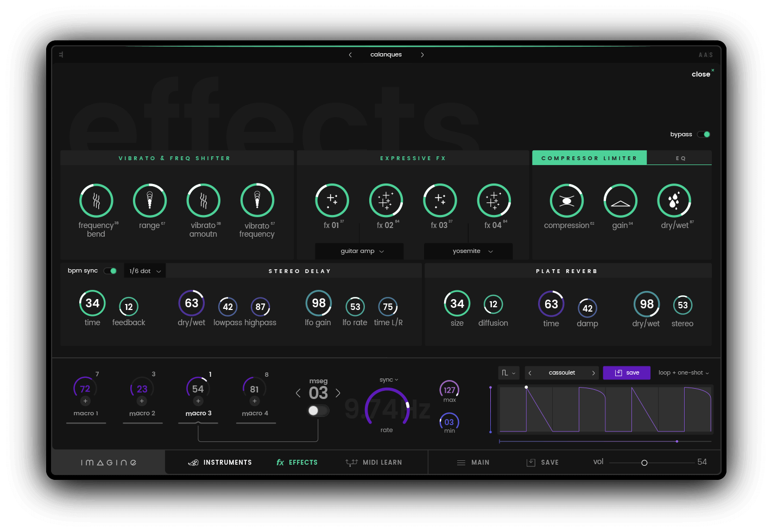The image size is (771, 532).
Task: Close the effects panel
Action: point(700,74)
